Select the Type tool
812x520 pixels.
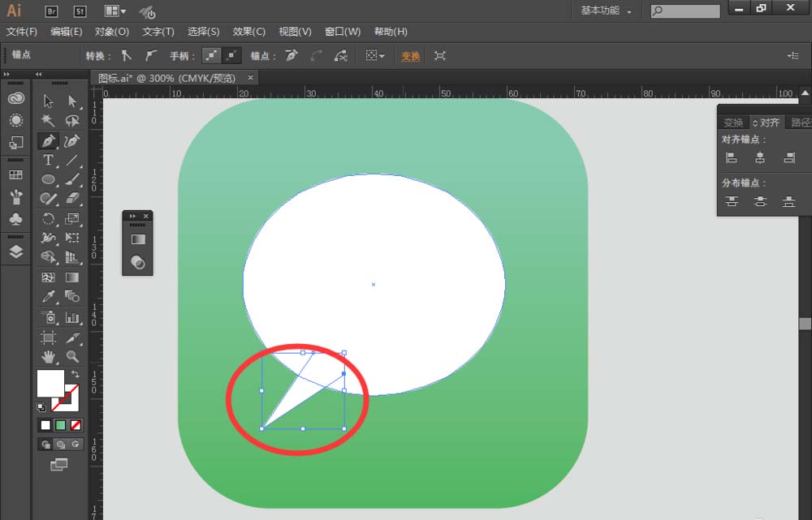point(48,161)
